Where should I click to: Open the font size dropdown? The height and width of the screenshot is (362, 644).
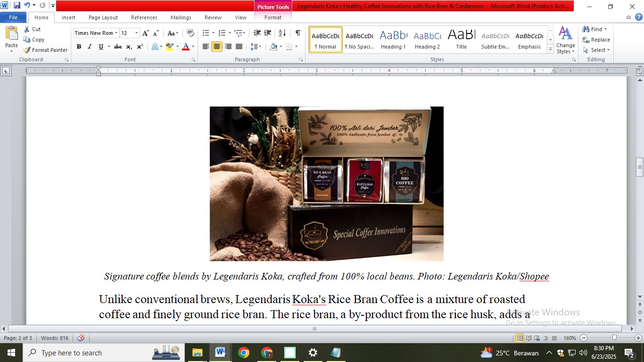coord(137,33)
